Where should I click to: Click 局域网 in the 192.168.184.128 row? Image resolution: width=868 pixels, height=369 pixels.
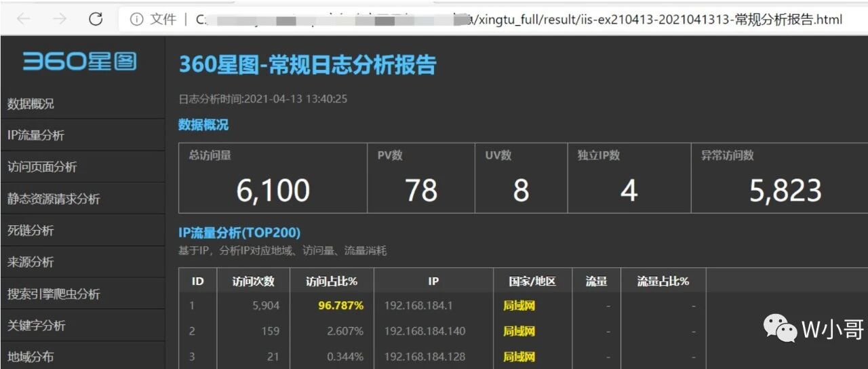[519, 356]
